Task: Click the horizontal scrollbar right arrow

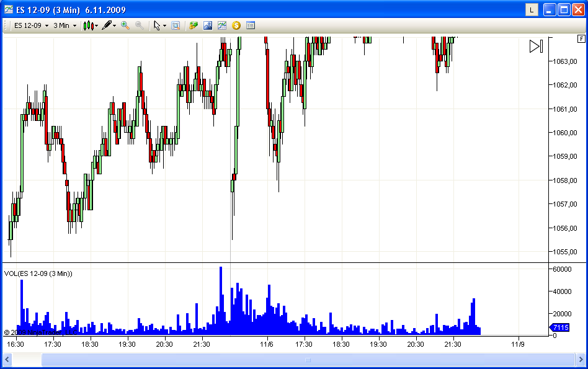Action: pyautogui.click(x=581, y=360)
